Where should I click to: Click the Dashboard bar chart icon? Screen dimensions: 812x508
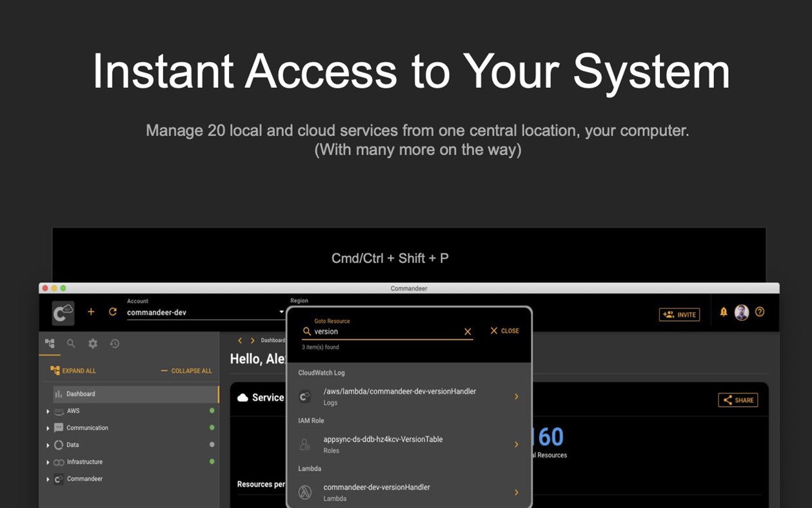click(59, 394)
